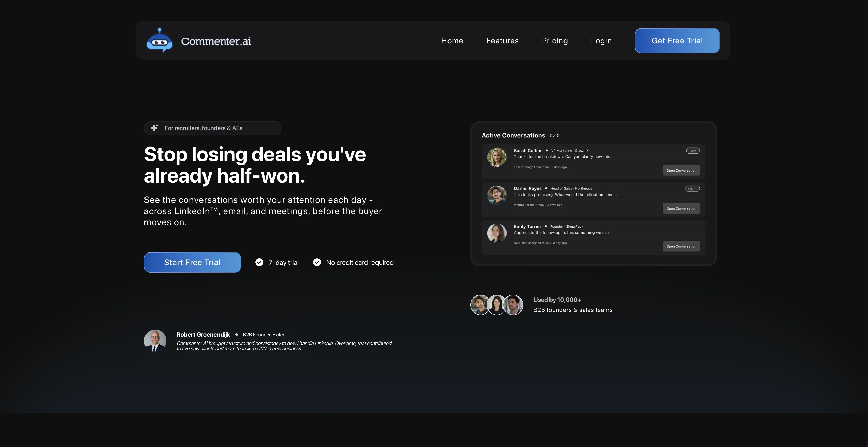
Task: Click 'B2B Founder, Exited' label
Action: pyautogui.click(x=264, y=335)
